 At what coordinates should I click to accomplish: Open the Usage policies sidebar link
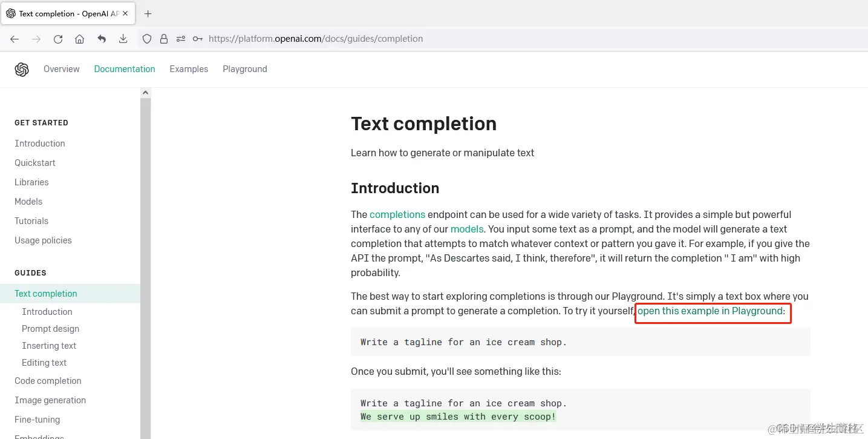[43, 240]
